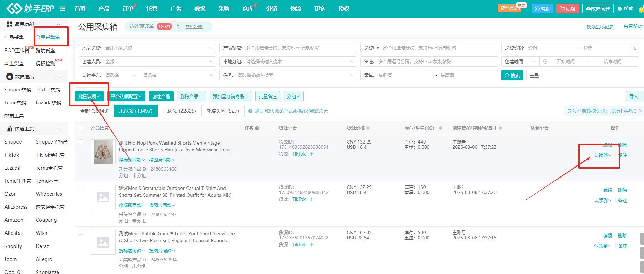Tick checkbox for Hip Hop Punk Shorts row

point(81,141)
